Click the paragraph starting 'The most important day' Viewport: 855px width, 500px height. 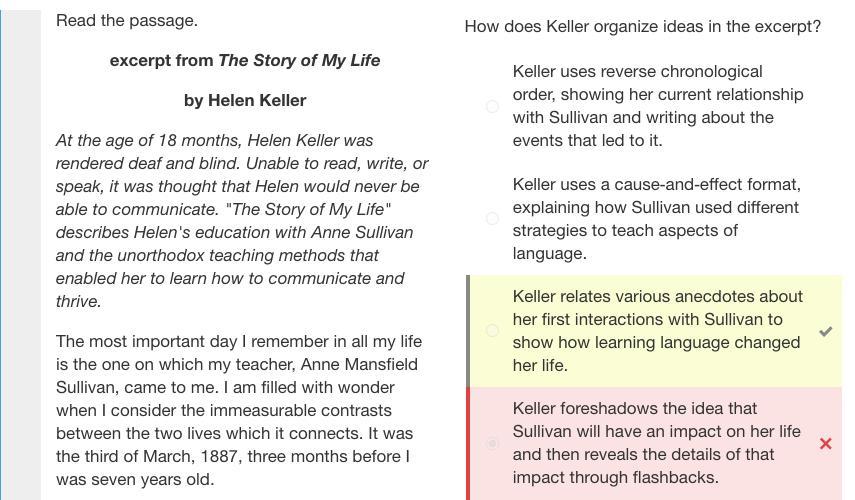[x=239, y=410]
